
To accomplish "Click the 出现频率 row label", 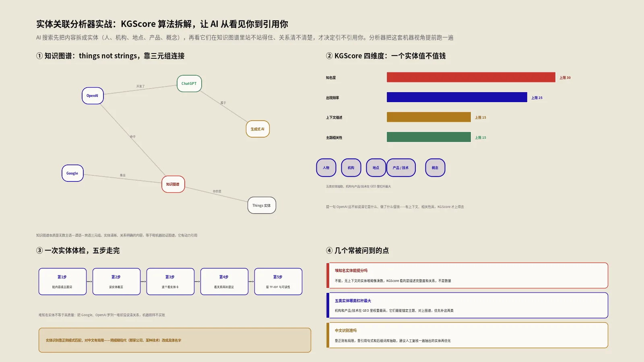I will click(332, 98).
